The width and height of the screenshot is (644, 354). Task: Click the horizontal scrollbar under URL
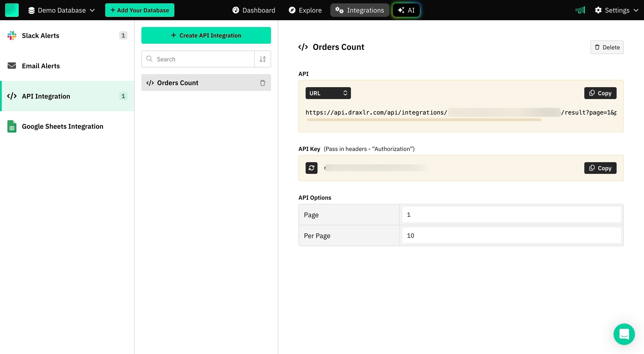coord(424,120)
